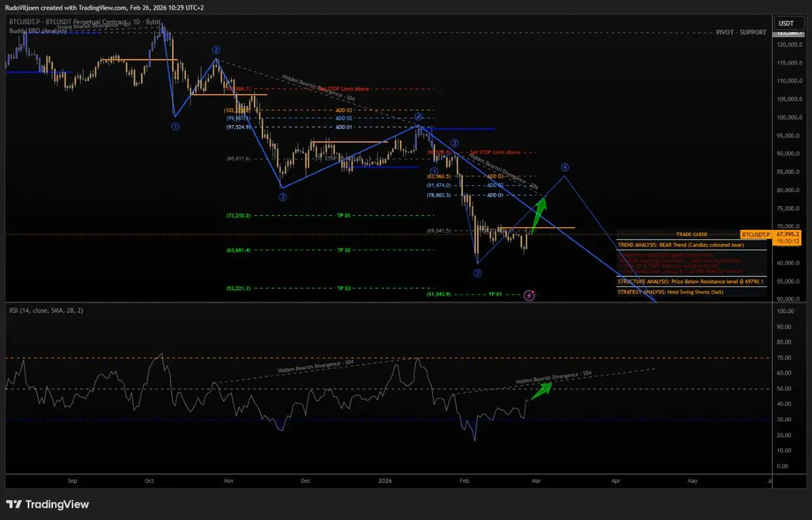
Task: Click 50,000.0 on the price scale
Action: coord(788,298)
